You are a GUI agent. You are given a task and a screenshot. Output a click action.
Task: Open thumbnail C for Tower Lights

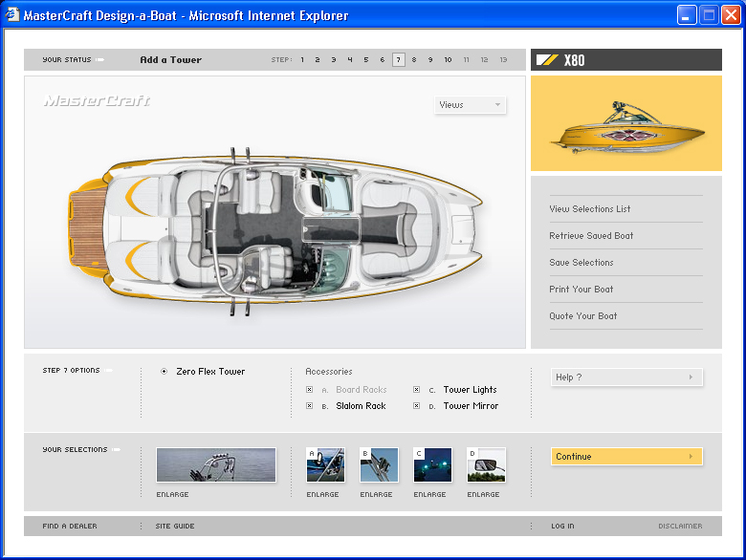pyautogui.click(x=432, y=465)
